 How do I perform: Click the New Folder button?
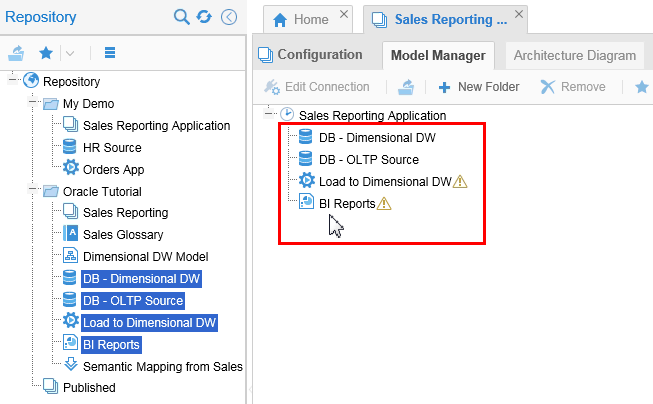479,87
